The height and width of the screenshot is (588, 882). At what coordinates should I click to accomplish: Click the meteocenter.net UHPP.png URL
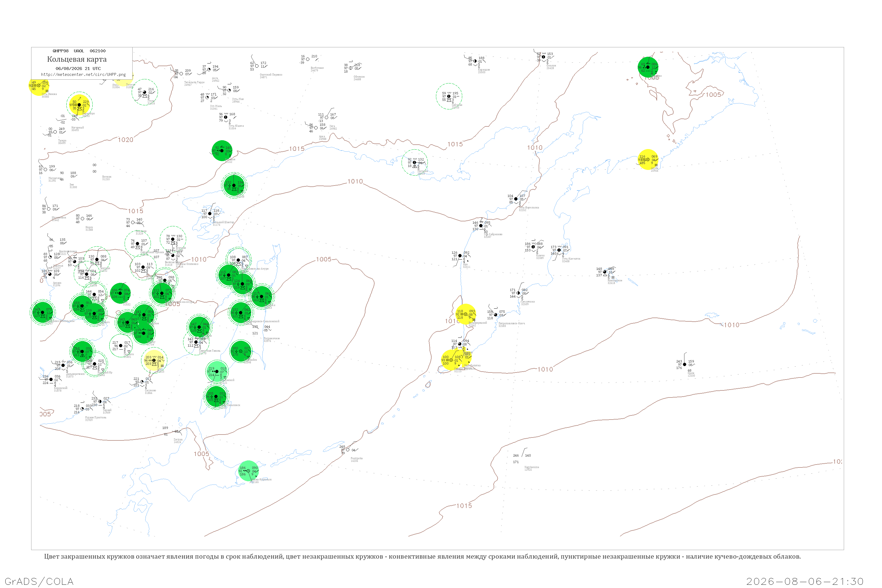tap(83, 75)
